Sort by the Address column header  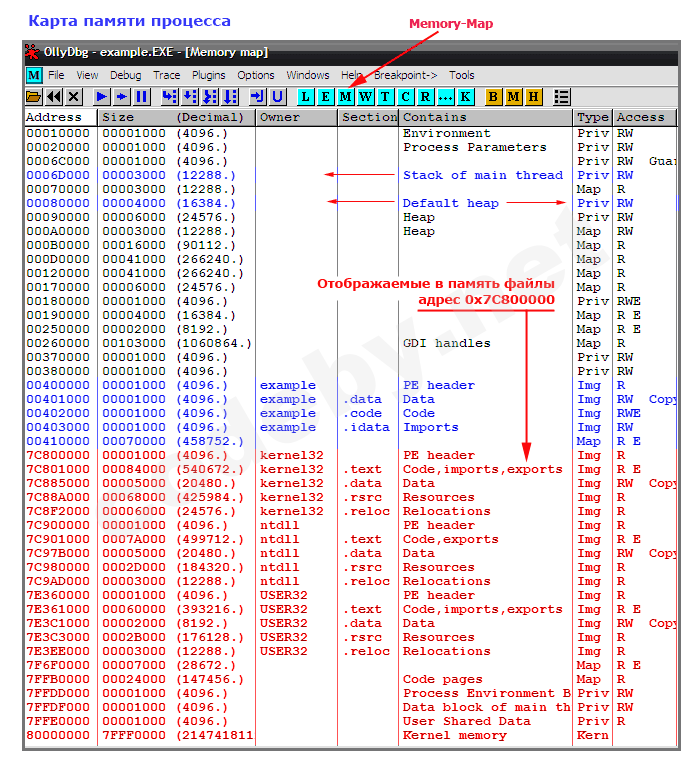(60, 117)
